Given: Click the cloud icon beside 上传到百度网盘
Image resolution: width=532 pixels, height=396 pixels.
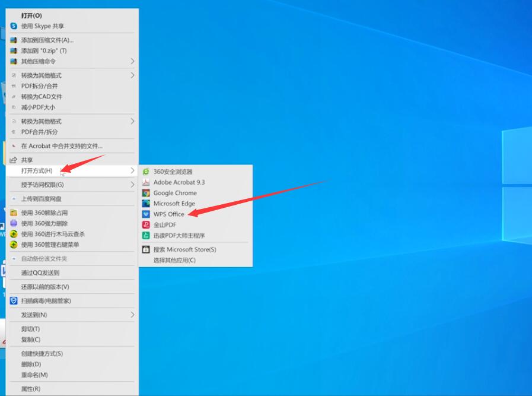Looking at the screenshot, I should (14, 199).
